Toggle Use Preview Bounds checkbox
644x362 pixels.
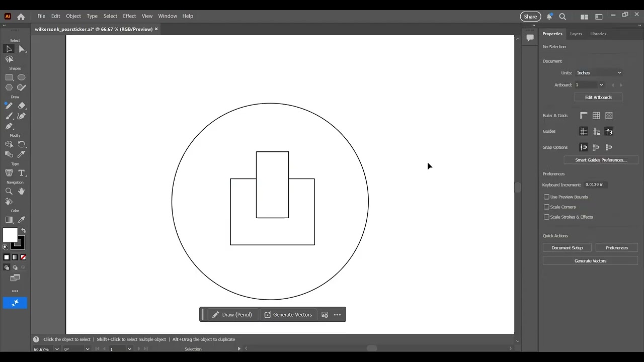(x=546, y=197)
